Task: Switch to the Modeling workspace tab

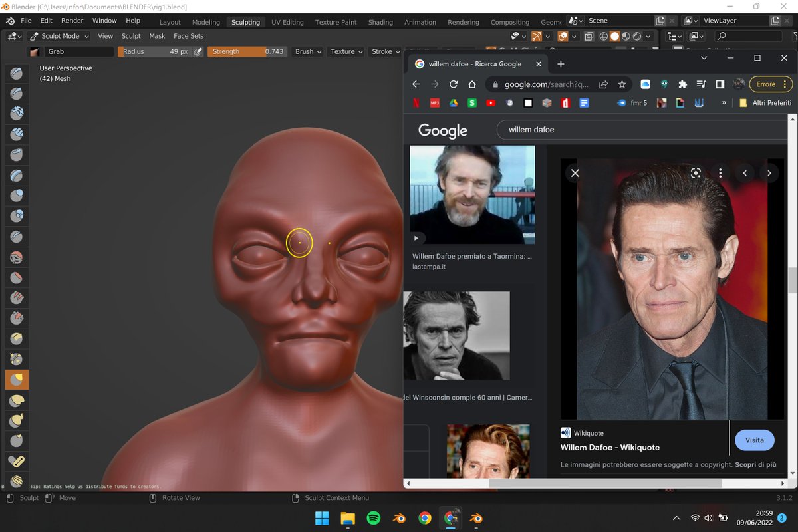Action: (206, 22)
